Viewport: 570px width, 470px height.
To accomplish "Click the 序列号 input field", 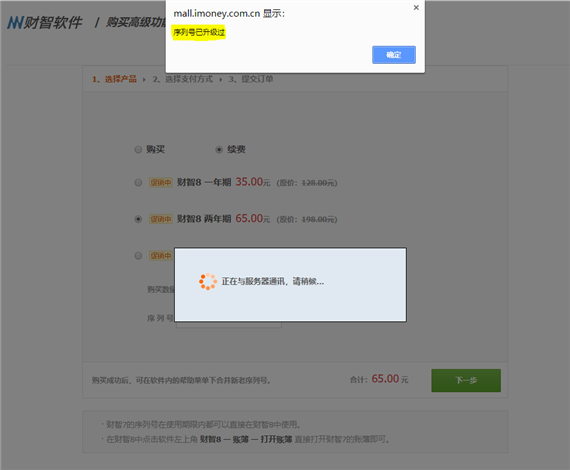I will 229,324.
